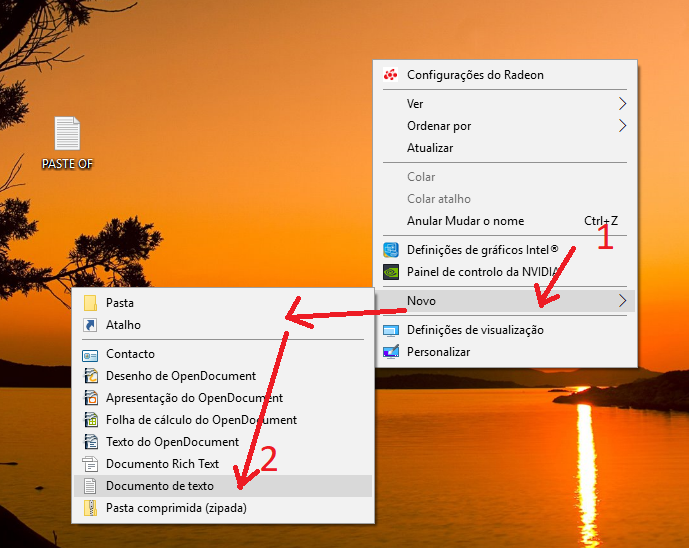The image size is (689, 548).
Task: Choose Atualizar from the context menu
Action: pos(505,148)
